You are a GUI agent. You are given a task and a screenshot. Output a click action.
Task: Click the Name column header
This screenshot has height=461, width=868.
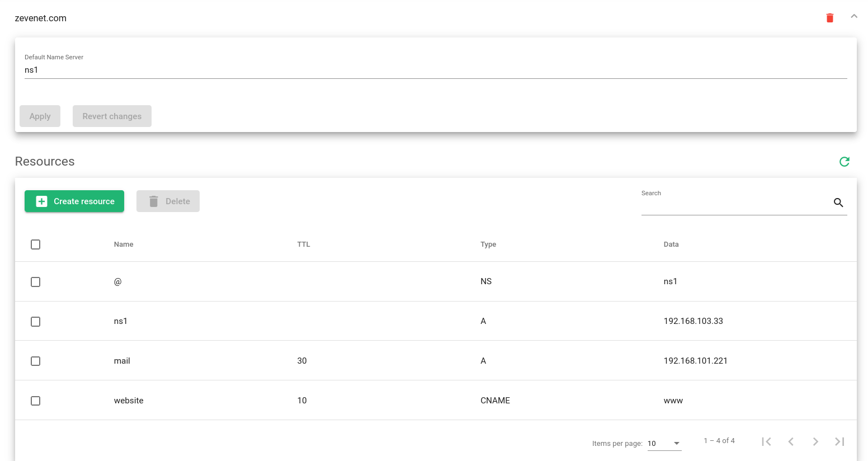pos(124,244)
